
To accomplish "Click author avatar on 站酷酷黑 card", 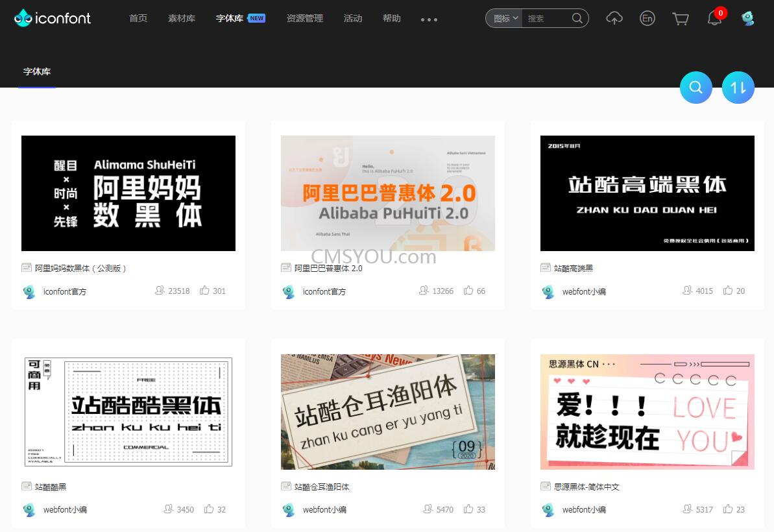I will click(29, 510).
